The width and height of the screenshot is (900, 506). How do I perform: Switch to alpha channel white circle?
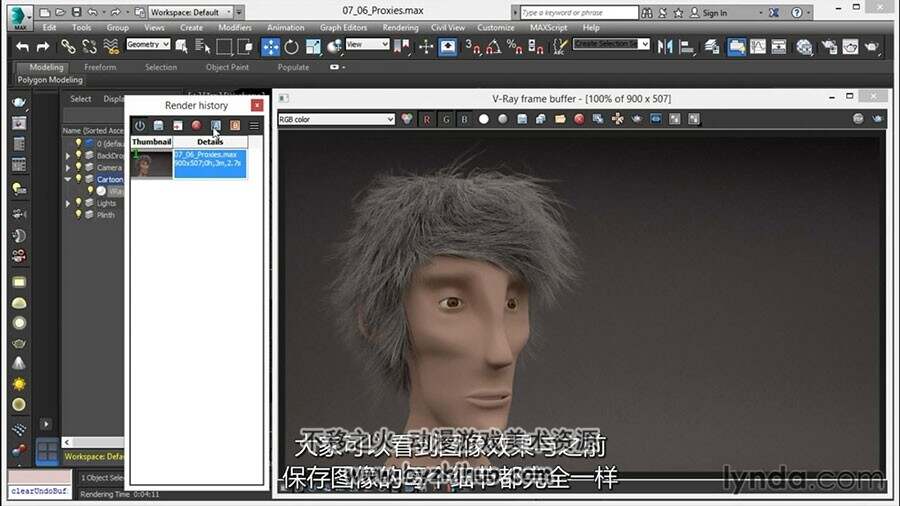(x=484, y=119)
